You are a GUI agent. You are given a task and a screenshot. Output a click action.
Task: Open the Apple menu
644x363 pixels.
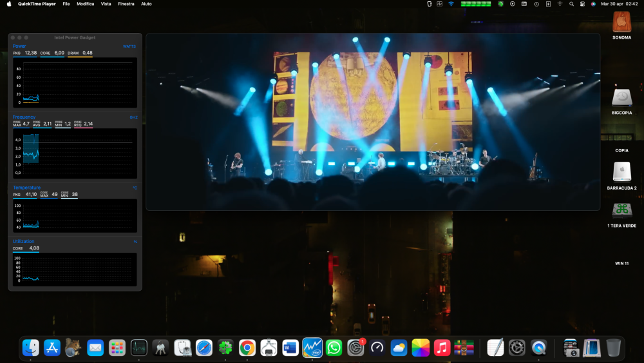tap(9, 4)
